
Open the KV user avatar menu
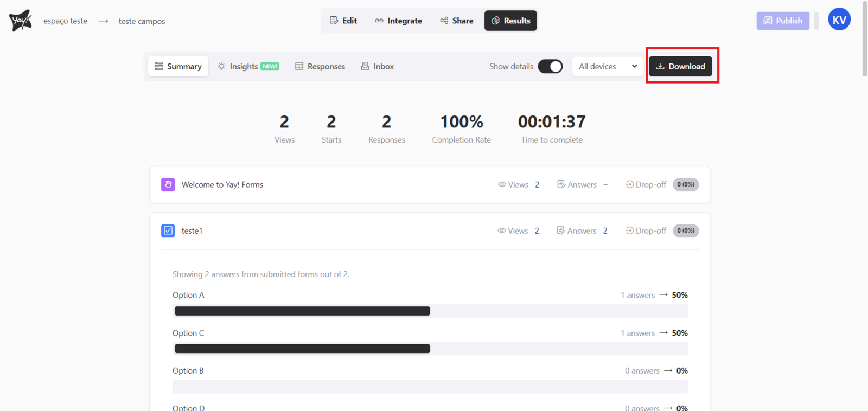(x=839, y=20)
